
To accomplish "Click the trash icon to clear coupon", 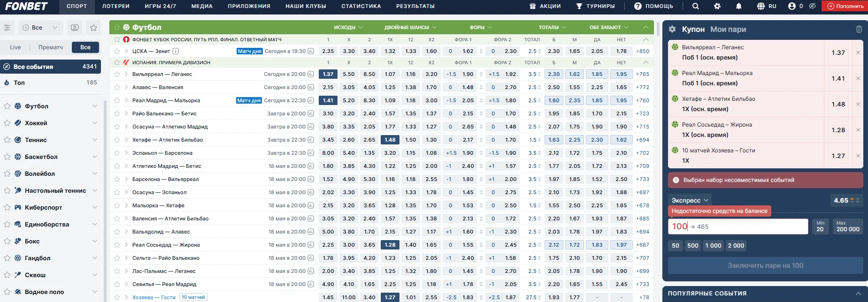I will point(859,29).
